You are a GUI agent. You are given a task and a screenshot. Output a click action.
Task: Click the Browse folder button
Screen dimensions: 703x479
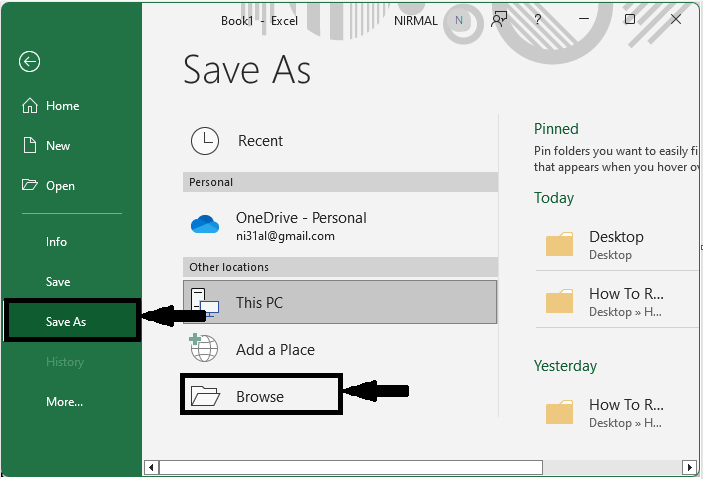(261, 396)
